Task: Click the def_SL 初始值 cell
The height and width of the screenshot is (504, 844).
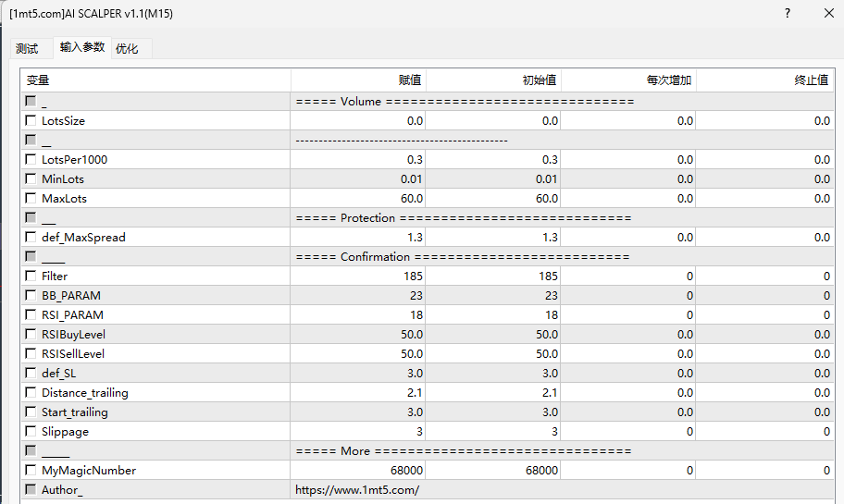Action: pyautogui.click(x=493, y=373)
